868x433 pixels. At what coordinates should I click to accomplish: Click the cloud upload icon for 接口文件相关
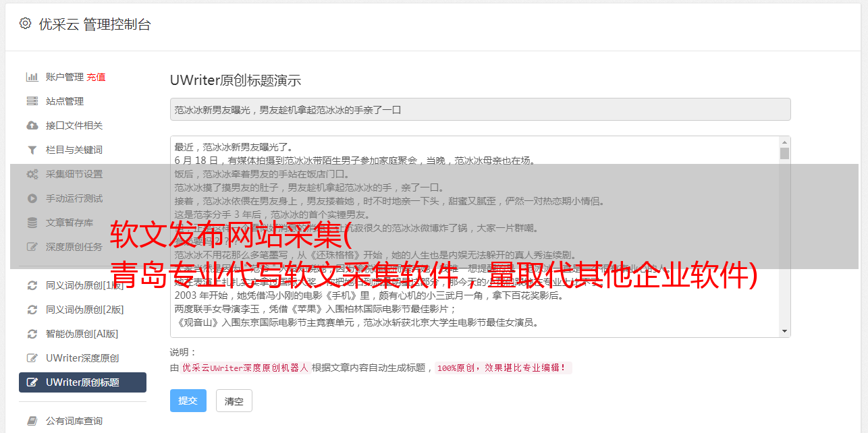pyautogui.click(x=32, y=125)
